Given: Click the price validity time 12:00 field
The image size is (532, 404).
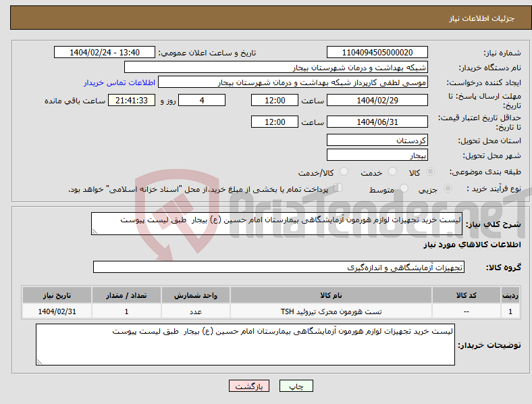Looking at the screenshot, I should (x=275, y=122).
